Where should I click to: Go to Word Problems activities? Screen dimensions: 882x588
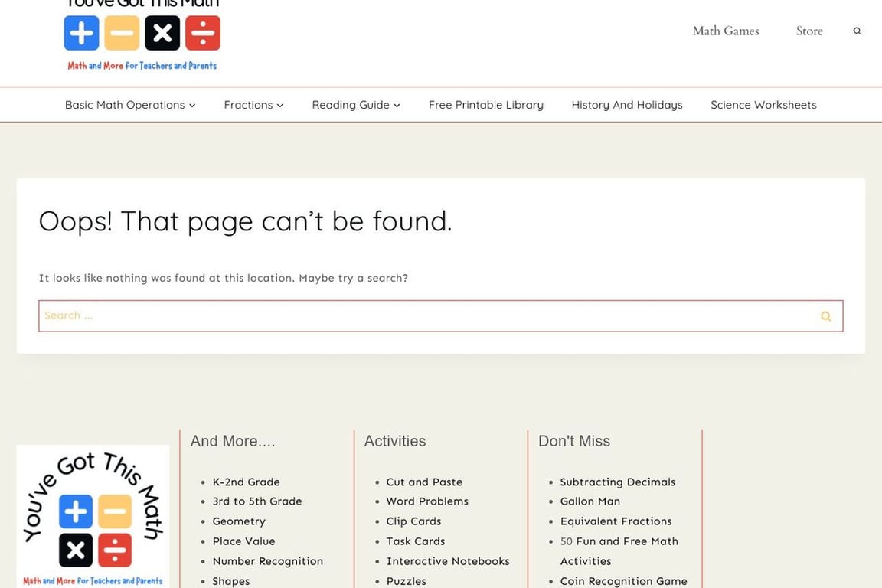427,501
